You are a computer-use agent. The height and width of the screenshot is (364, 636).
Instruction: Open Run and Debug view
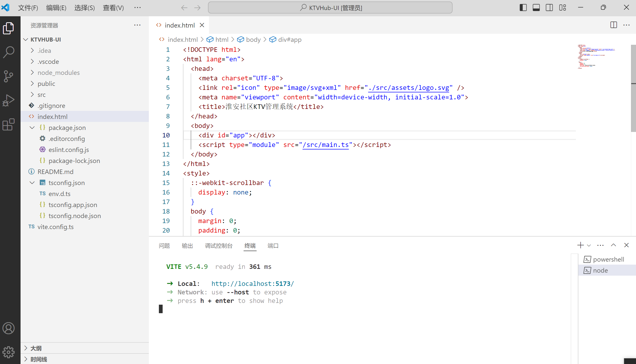tap(9, 100)
